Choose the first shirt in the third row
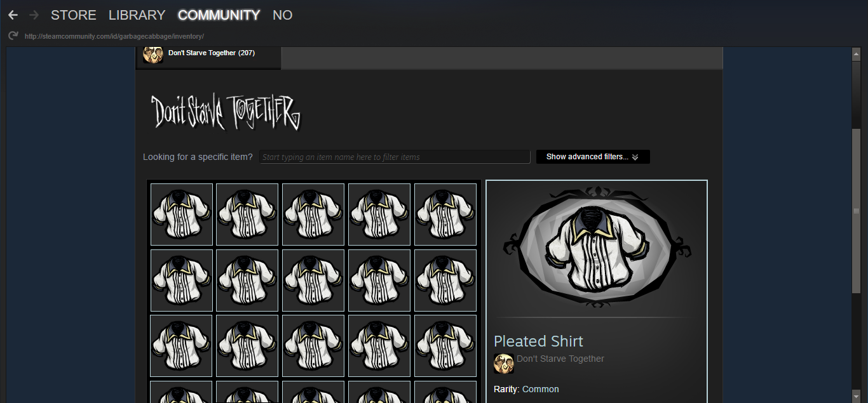 tap(182, 346)
